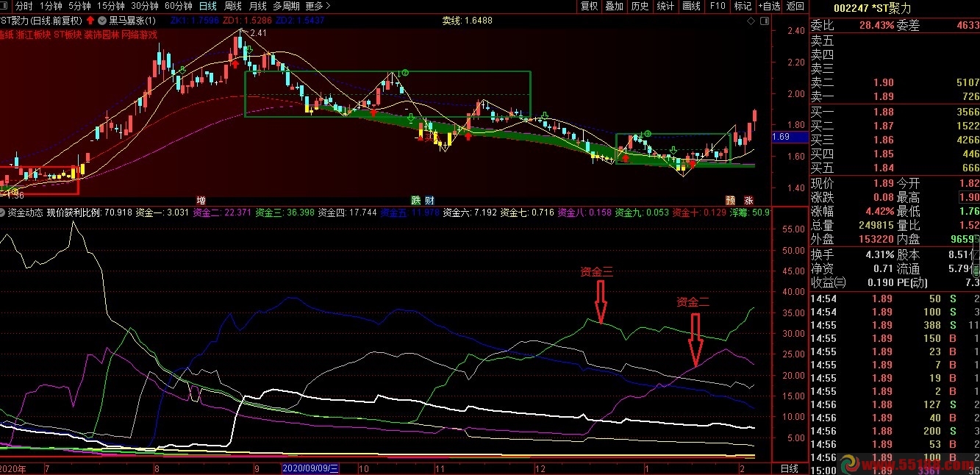
Task: Click the 统计 statistics button
Action: [665, 6]
